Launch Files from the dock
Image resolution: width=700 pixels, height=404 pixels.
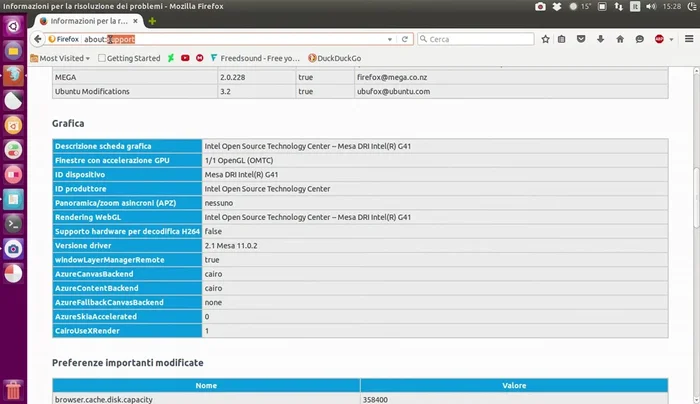(13, 51)
